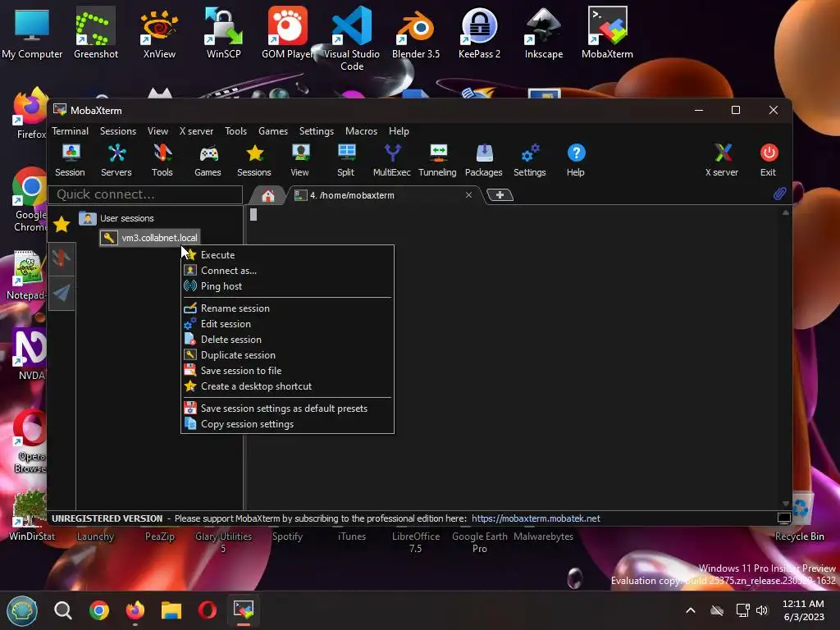Open the Terminal menu
This screenshot has height=630, width=840.
(x=71, y=131)
